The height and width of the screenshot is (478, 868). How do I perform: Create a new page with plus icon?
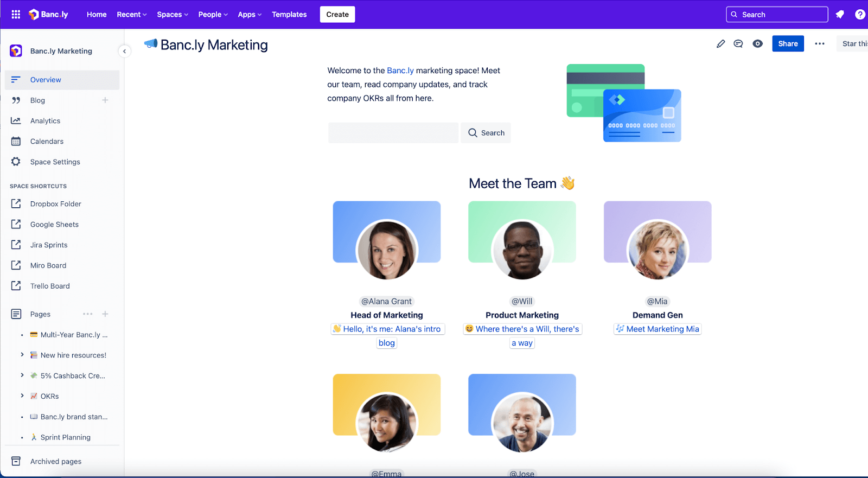pyautogui.click(x=105, y=314)
